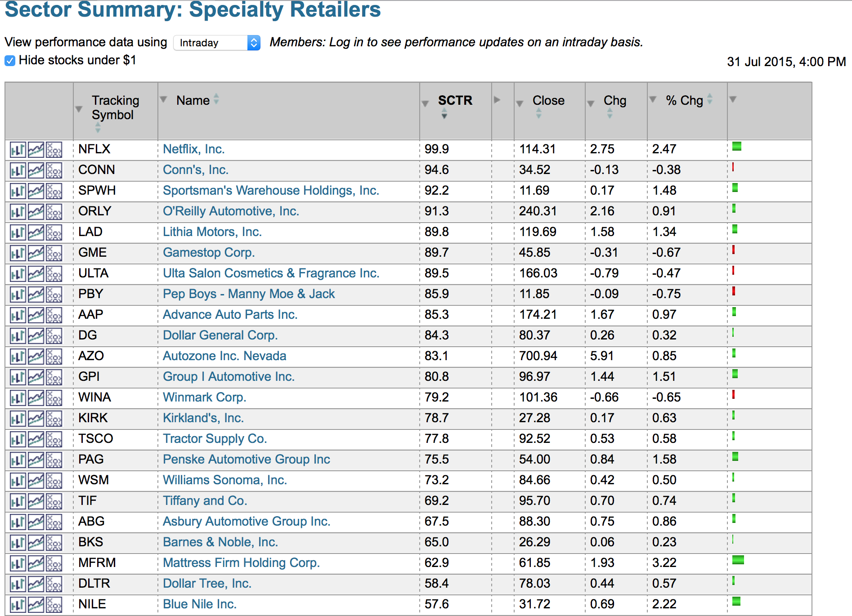Click the SharpChart icon for GME
Viewport: 852px width, 616px height.
(18, 253)
